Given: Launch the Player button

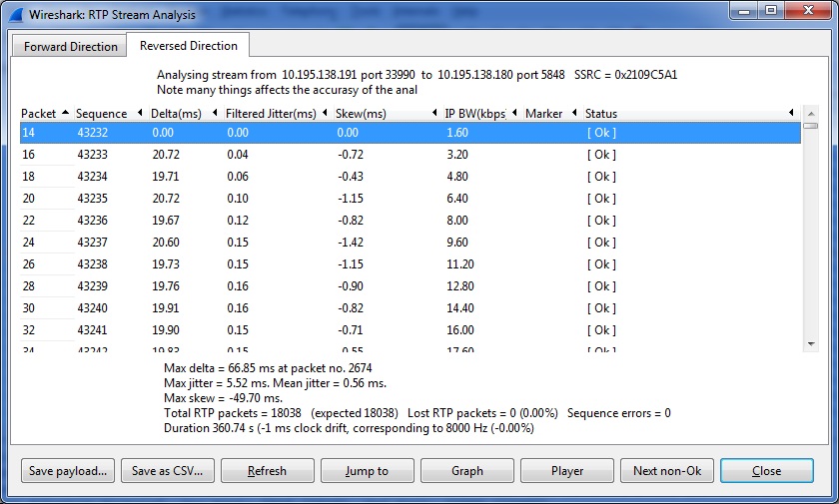Looking at the screenshot, I should [566, 471].
